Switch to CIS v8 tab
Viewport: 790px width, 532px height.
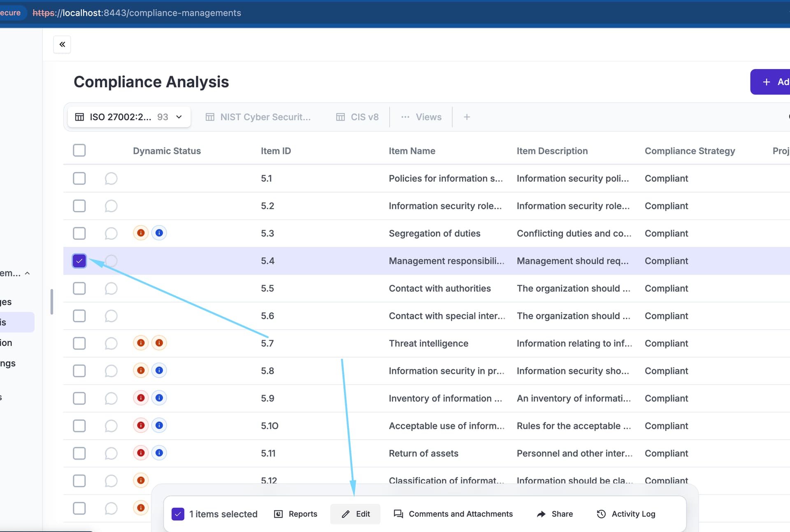point(357,117)
